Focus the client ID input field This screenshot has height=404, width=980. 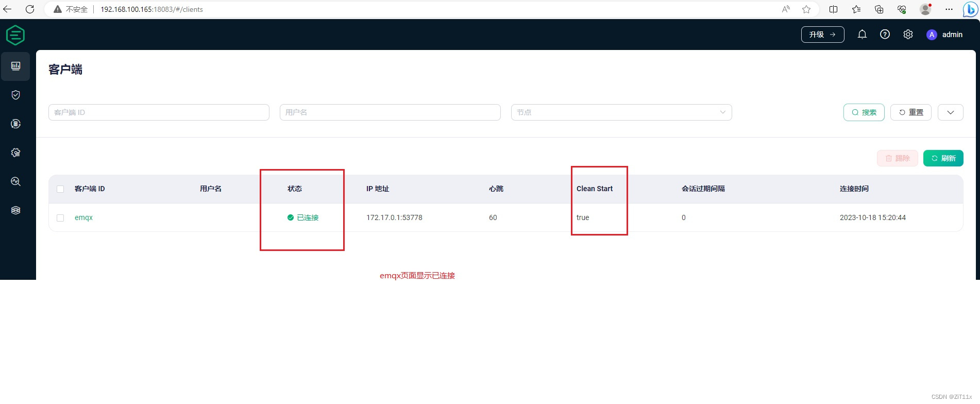159,112
